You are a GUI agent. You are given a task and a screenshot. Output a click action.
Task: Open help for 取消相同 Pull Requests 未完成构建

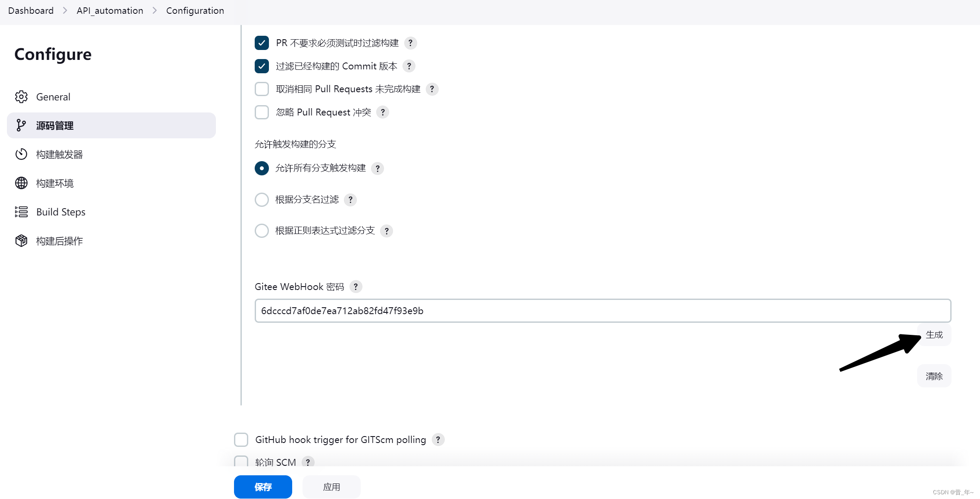[x=432, y=89]
